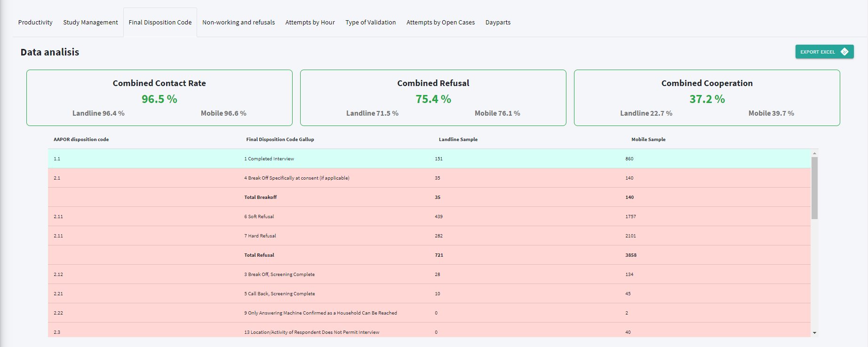Viewport: 868px width, 347px height.
Task: Click Total Refusal mobile value 3858
Action: [631, 255]
